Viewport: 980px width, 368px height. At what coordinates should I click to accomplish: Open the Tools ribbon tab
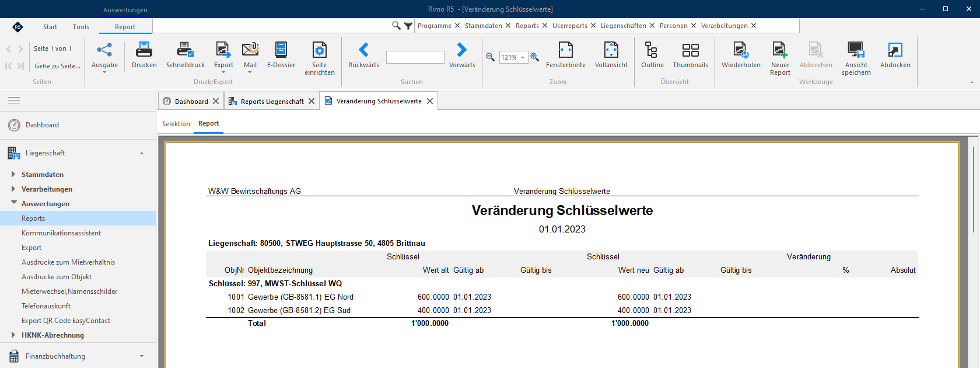pos(81,27)
